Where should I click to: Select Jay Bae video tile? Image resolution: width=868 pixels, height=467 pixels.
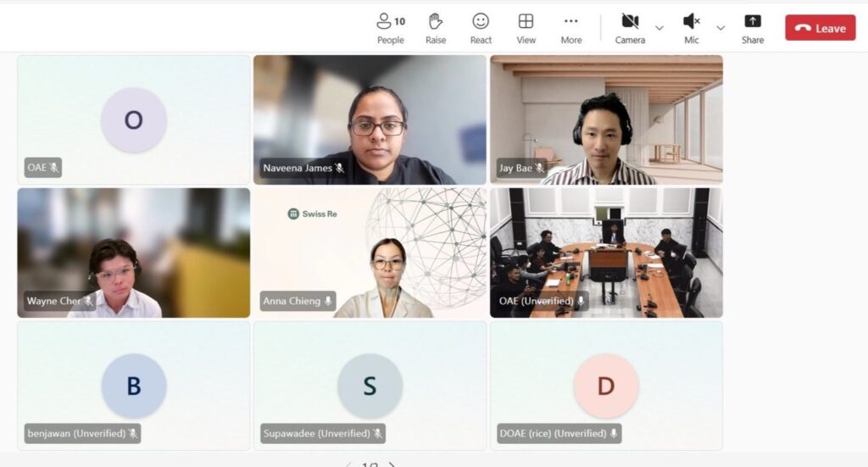pyautogui.click(x=606, y=120)
